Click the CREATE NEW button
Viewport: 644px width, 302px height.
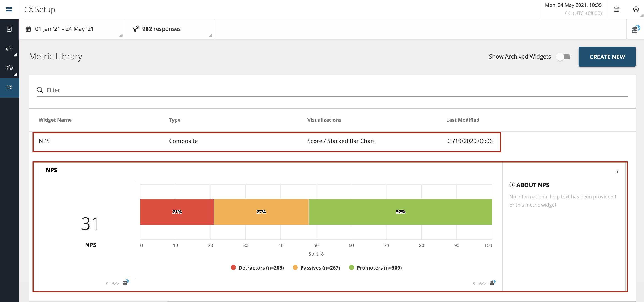(x=607, y=57)
